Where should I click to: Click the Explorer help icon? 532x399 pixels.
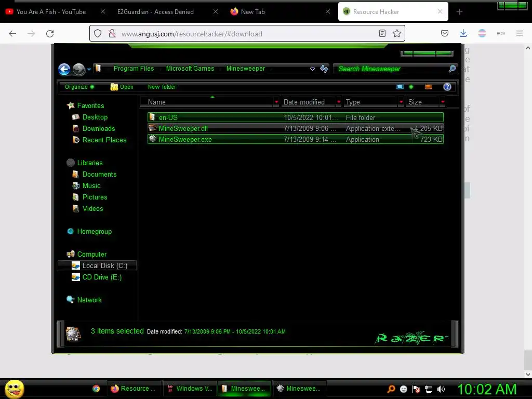[x=447, y=87]
